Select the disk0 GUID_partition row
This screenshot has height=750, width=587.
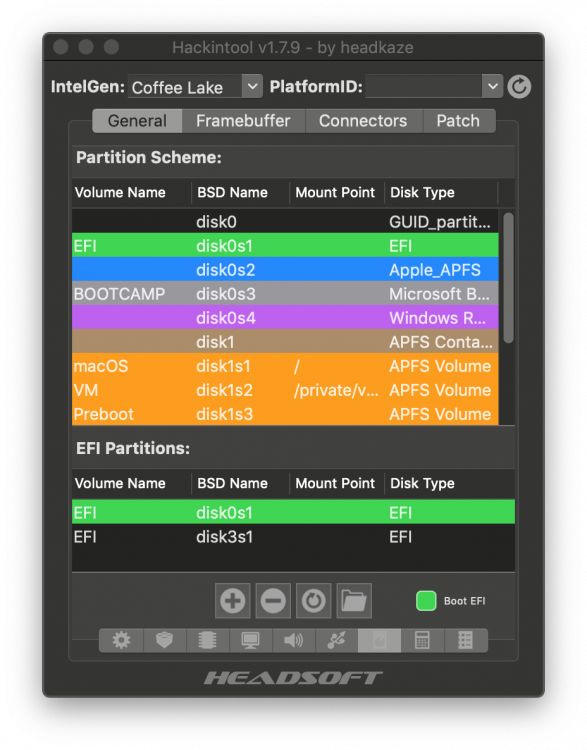pyautogui.click(x=285, y=221)
